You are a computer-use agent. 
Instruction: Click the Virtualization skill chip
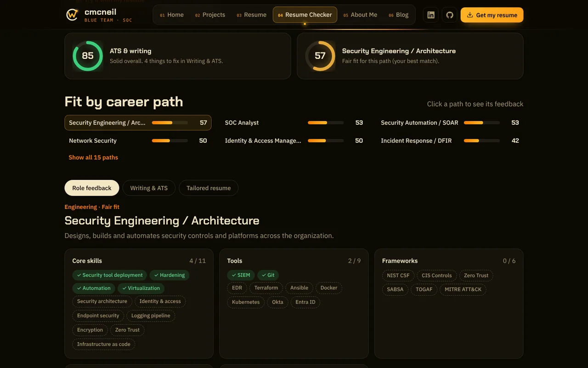[141, 288]
